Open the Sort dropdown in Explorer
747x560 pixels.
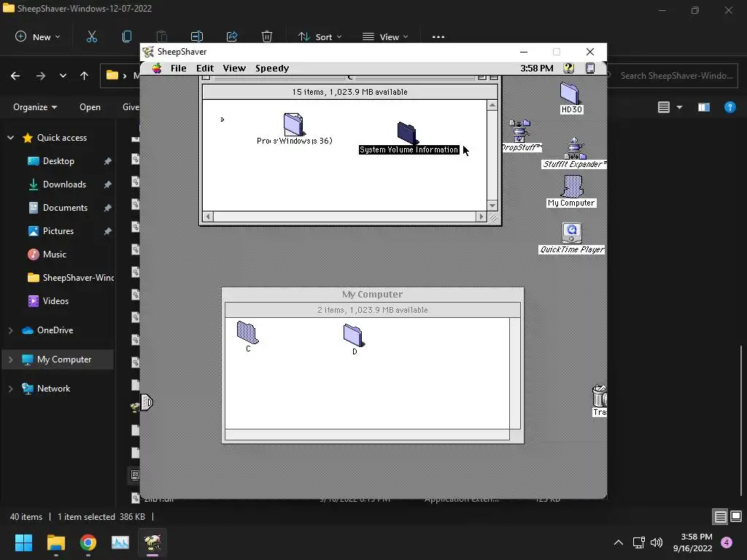320,36
